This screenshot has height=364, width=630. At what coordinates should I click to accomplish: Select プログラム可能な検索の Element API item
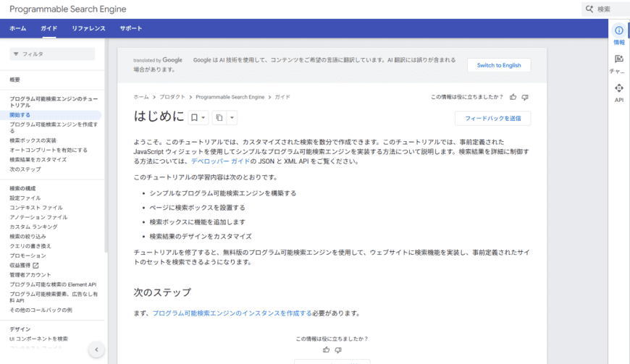pos(53,284)
